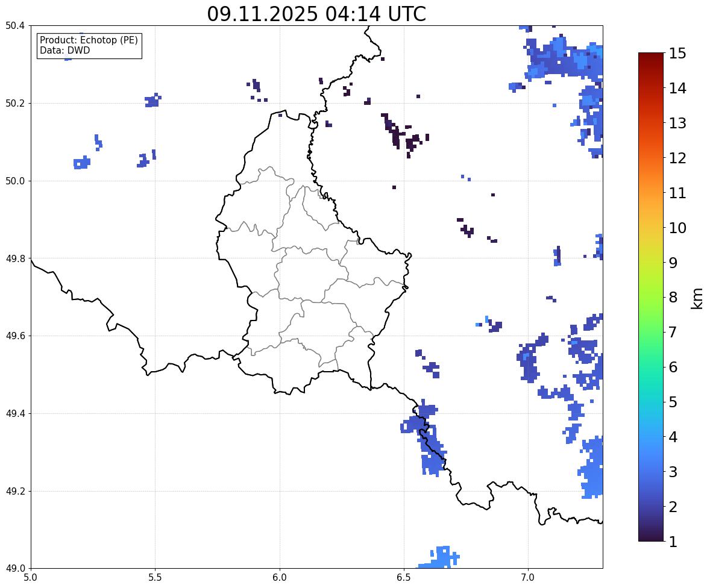Click colorbar tick label 2
Image resolution: width=710 pixels, height=588 pixels.
[x=673, y=507]
